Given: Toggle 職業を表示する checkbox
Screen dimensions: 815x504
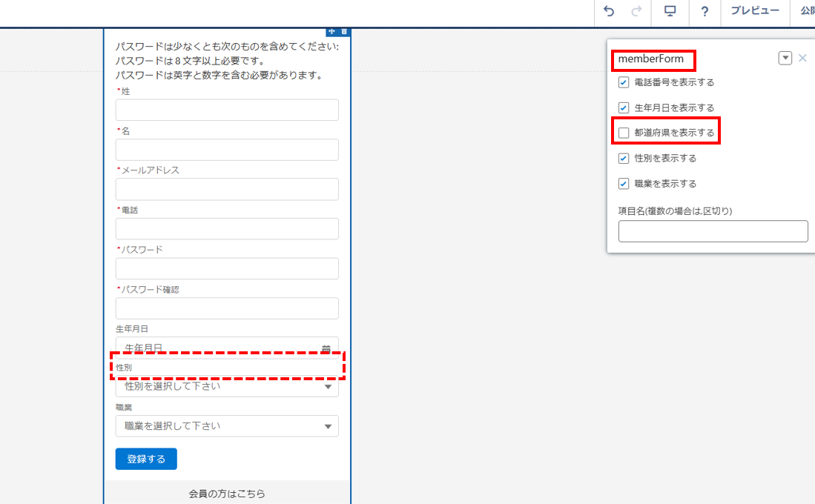Looking at the screenshot, I should 624,183.
